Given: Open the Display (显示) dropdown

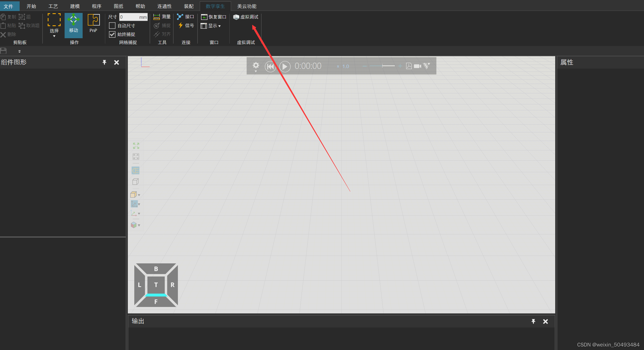Looking at the screenshot, I should [211, 26].
